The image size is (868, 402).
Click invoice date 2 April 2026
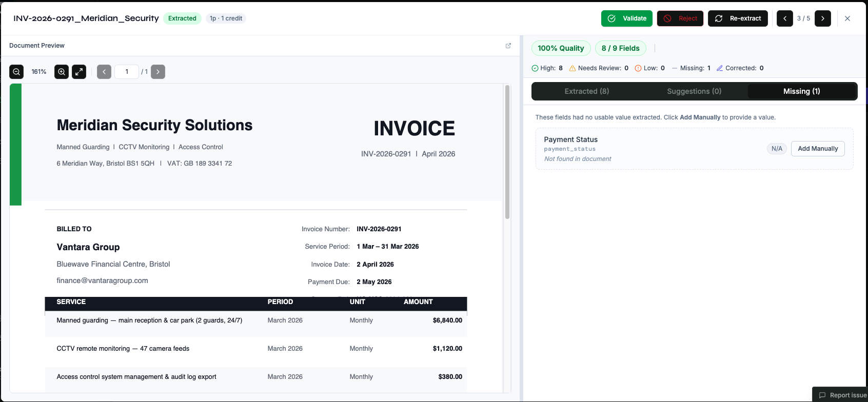coord(376,265)
